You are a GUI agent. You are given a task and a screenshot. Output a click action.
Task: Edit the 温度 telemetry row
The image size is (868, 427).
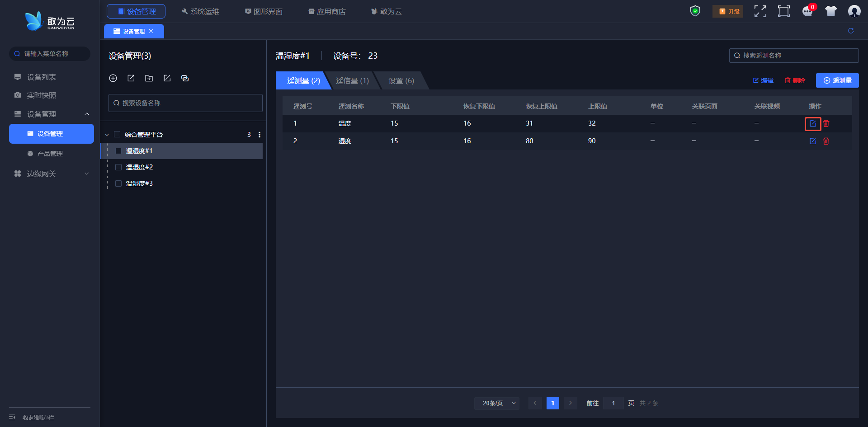point(812,123)
